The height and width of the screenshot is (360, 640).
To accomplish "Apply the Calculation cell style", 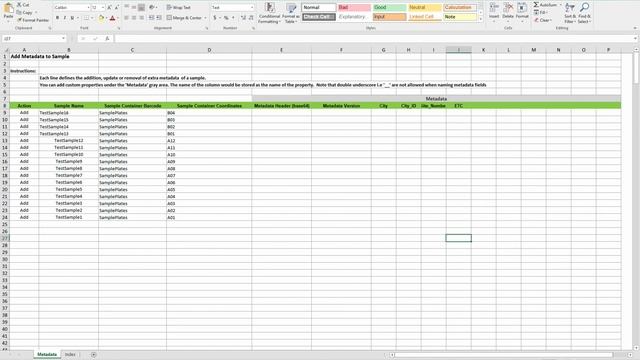I will click(x=460, y=7).
